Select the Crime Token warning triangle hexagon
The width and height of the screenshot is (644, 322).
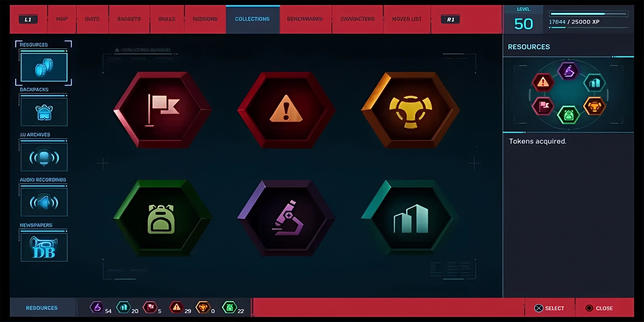[286, 111]
